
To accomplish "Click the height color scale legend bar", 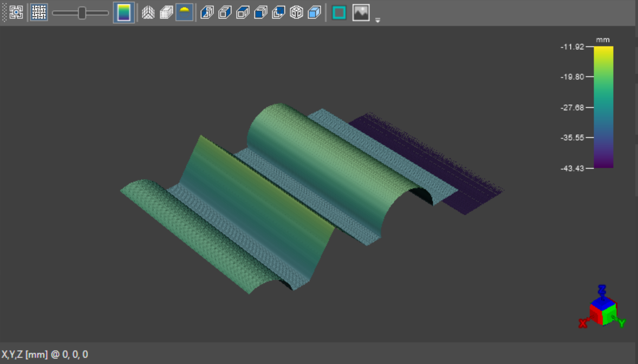I will click(x=603, y=107).
